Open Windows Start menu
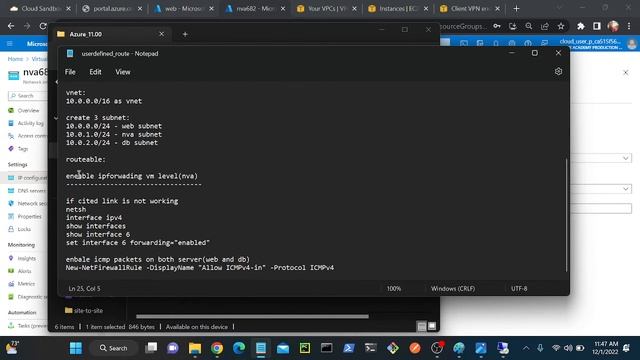640x360 pixels. (76, 348)
